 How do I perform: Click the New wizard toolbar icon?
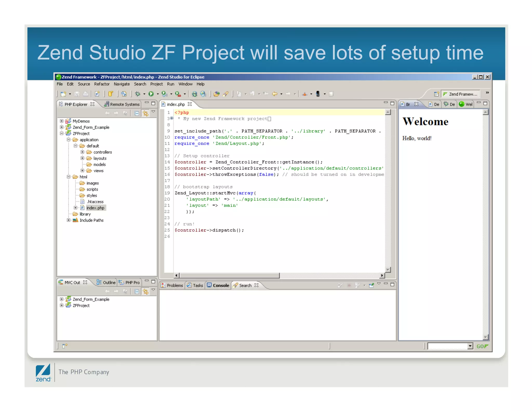click(63, 94)
